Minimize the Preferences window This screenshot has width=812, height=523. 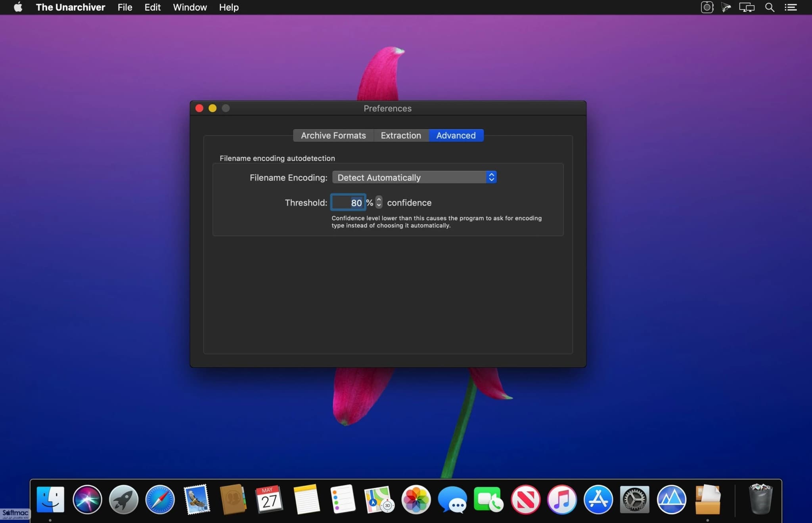tap(213, 108)
